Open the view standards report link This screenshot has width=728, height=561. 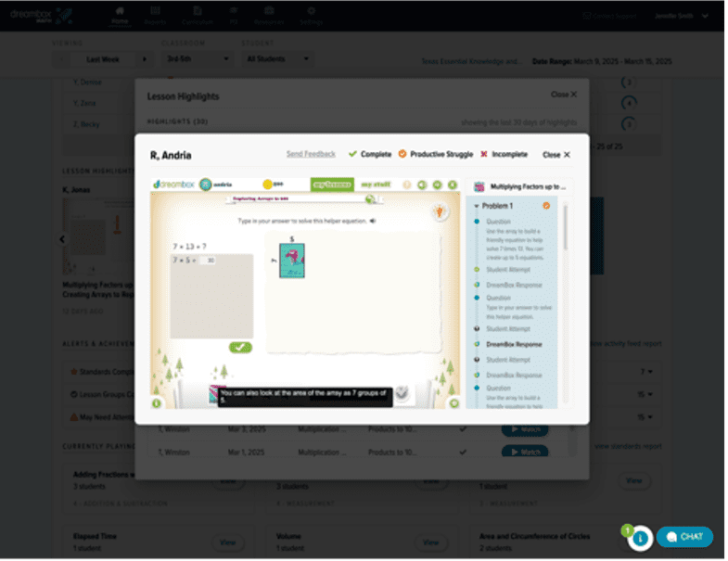[628, 446]
